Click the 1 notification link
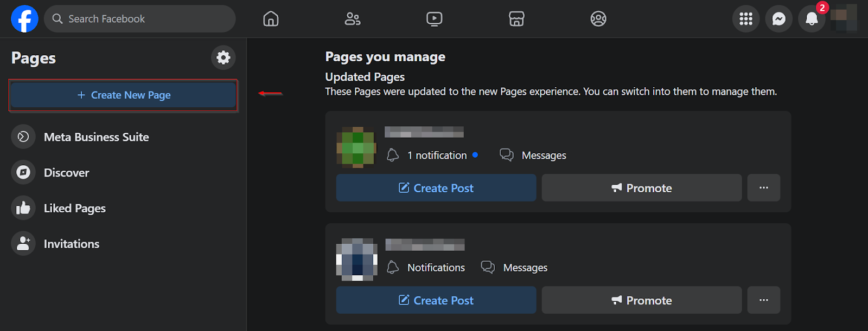The width and height of the screenshot is (868, 331). click(437, 155)
